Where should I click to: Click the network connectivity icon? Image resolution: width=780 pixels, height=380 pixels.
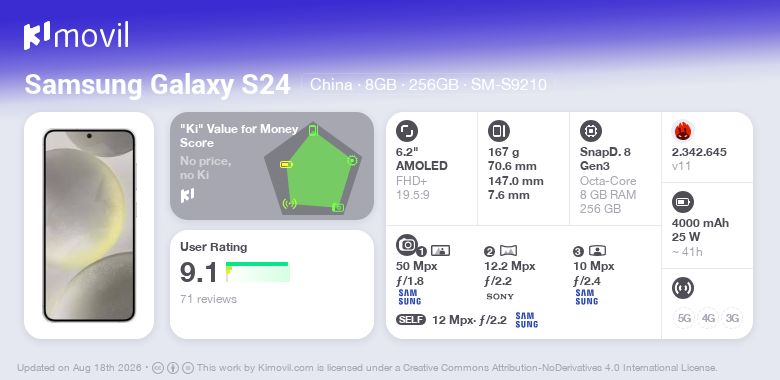(682, 288)
